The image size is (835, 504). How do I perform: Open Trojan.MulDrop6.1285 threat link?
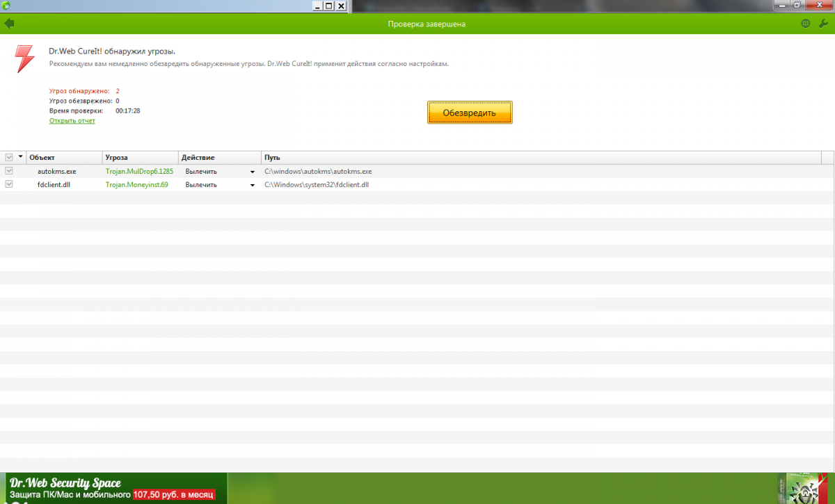pos(139,171)
